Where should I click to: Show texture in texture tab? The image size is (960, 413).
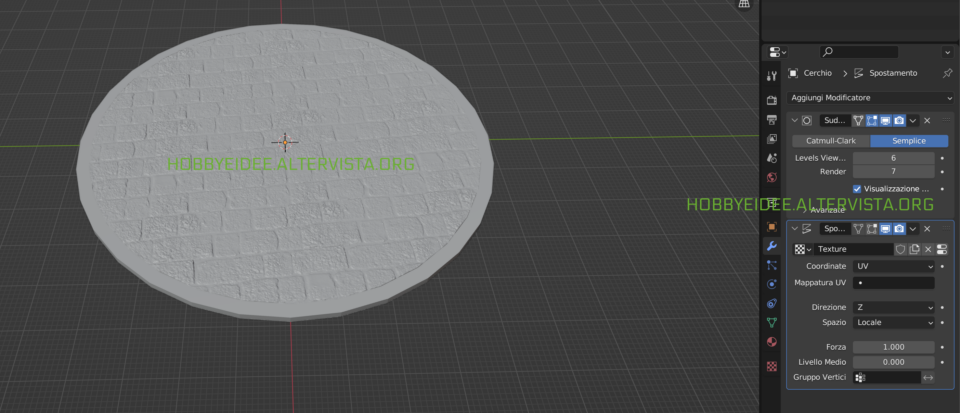(942, 249)
